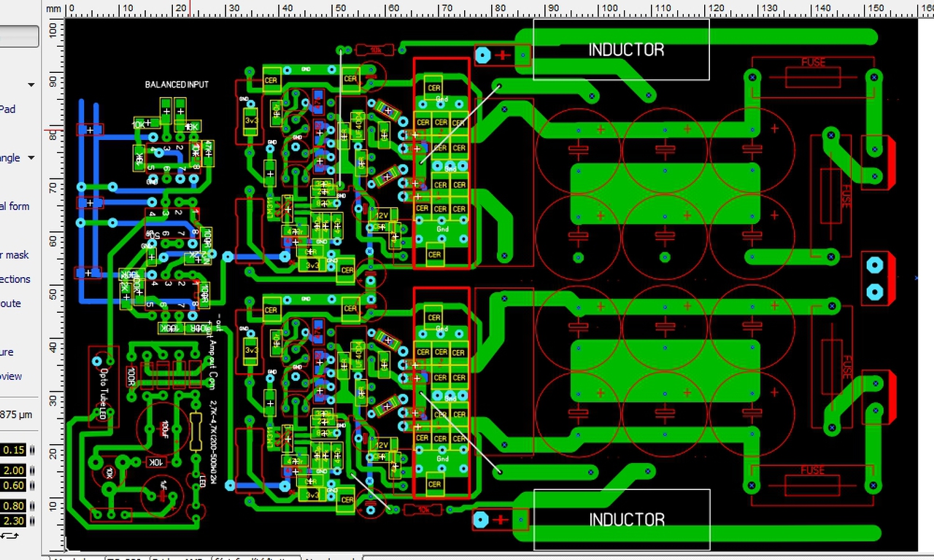Select the lower INDUCTOR label on the board
Image resolution: width=934 pixels, height=560 pixels.
pos(627,519)
